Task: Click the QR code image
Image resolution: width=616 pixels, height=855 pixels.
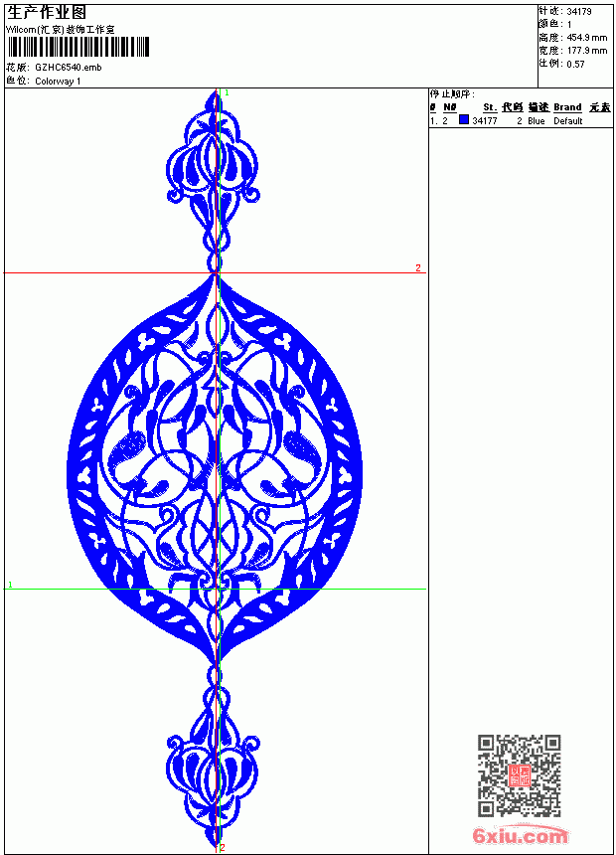Action: [520, 775]
